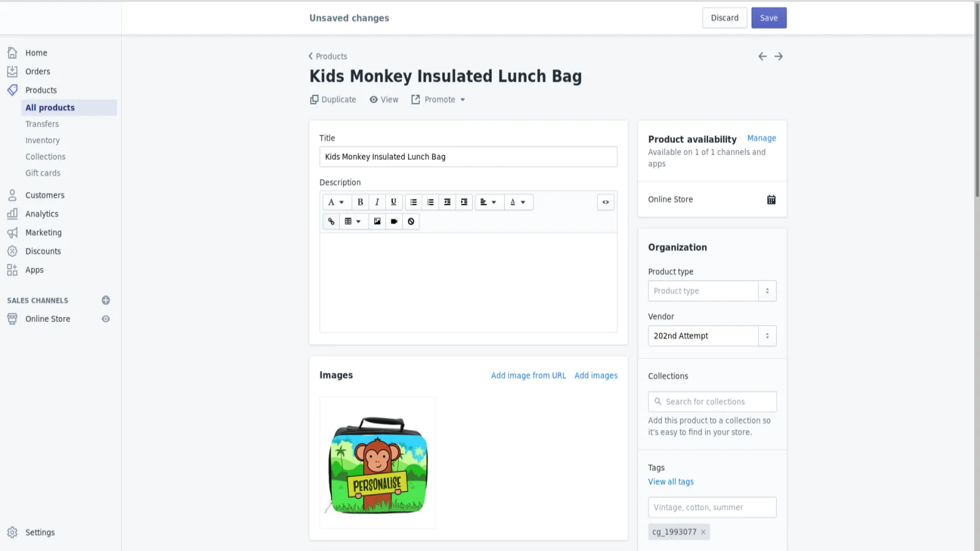Toggle bold formatting in description editor
This screenshot has width=980, height=551.
click(x=360, y=202)
